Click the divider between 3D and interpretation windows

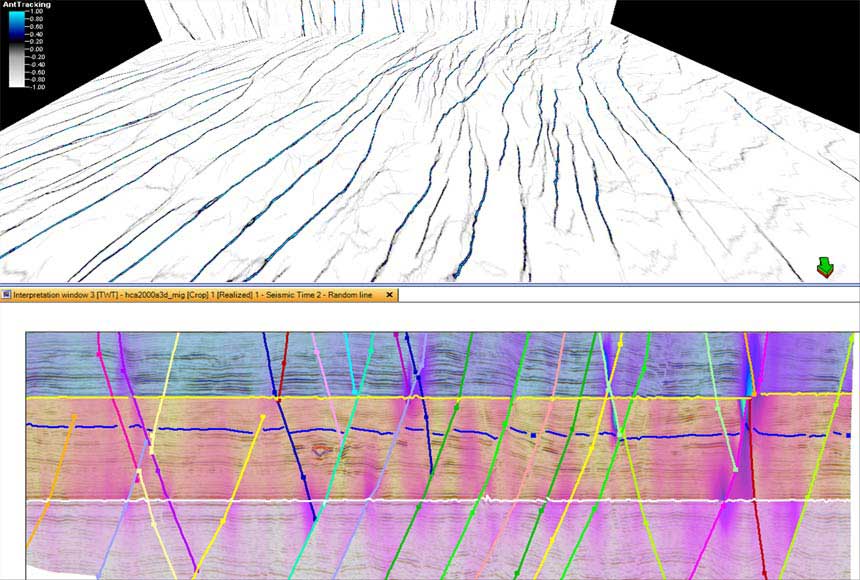click(x=430, y=285)
